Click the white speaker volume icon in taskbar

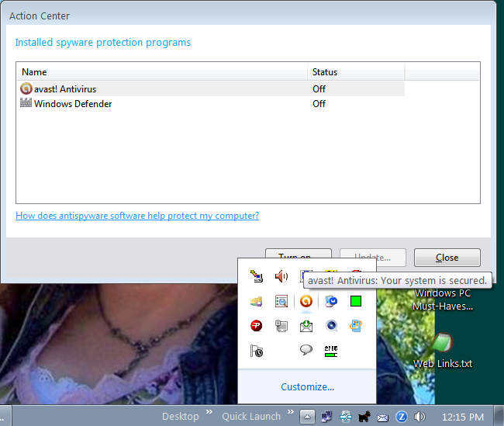pos(419,417)
